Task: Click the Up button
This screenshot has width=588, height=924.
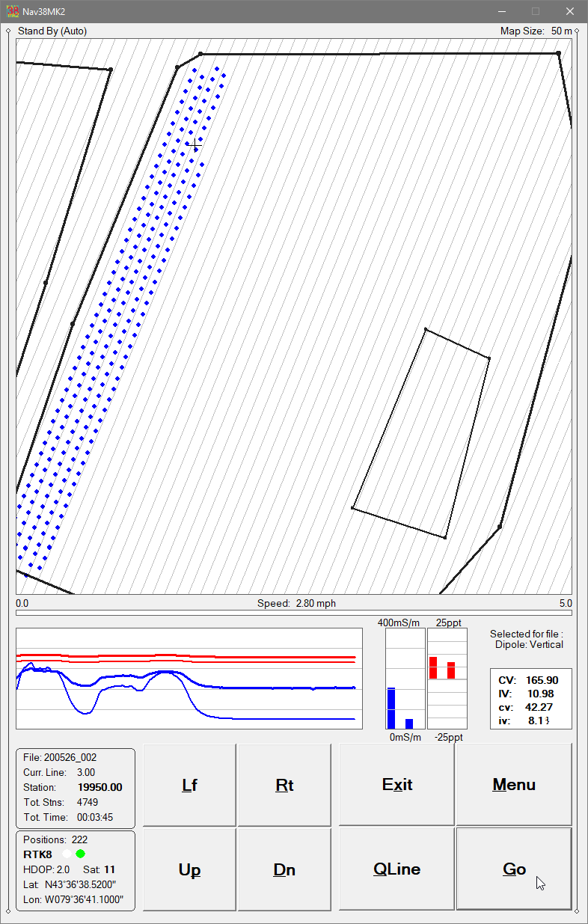Action: click(189, 869)
